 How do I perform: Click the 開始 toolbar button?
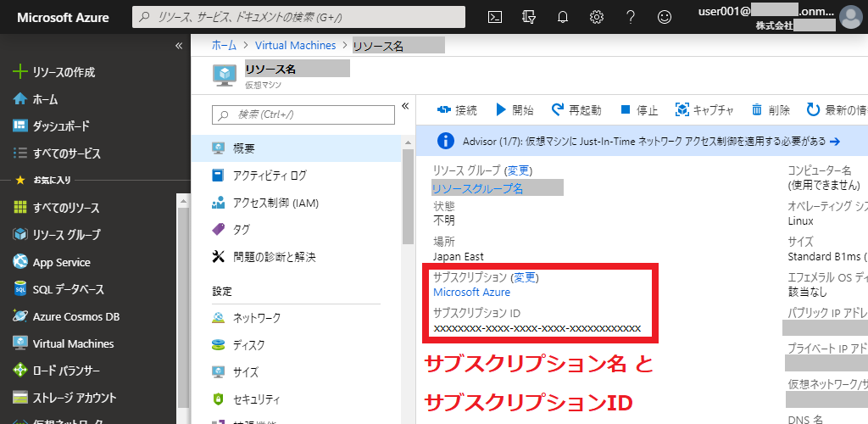coord(515,110)
